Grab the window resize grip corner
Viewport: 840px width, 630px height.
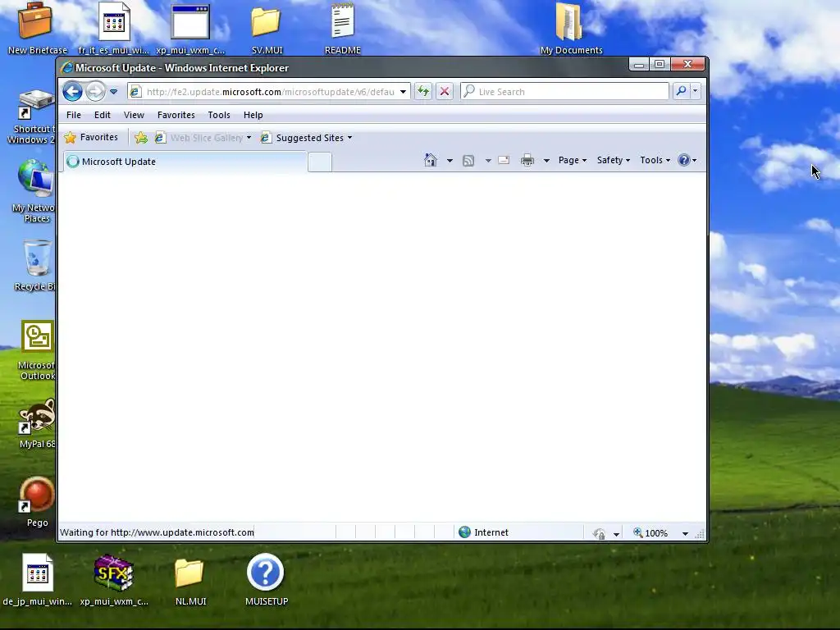coord(700,534)
